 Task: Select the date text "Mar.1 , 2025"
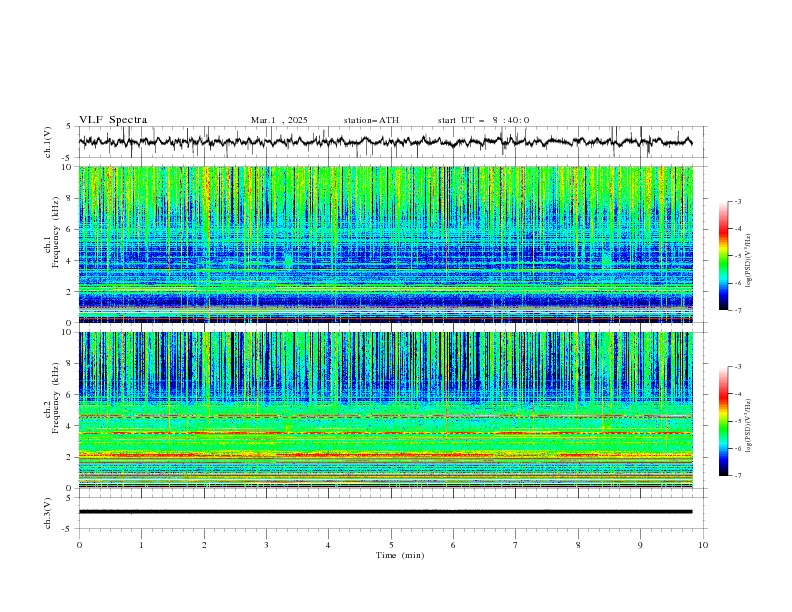(279, 120)
